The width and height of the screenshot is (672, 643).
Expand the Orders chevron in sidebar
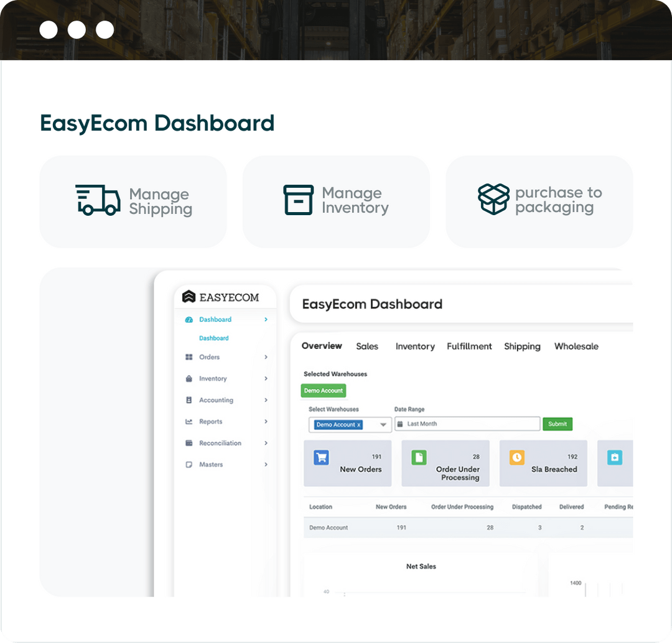coord(266,357)
